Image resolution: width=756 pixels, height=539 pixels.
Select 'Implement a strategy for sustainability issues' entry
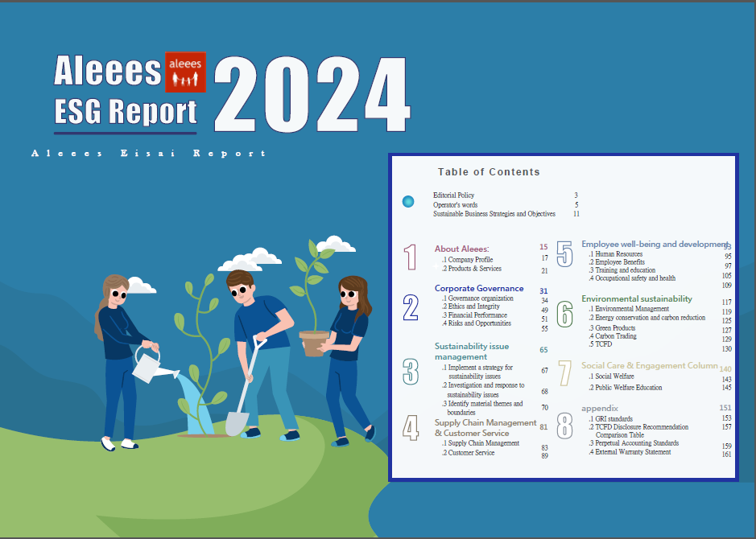[477, 372]
